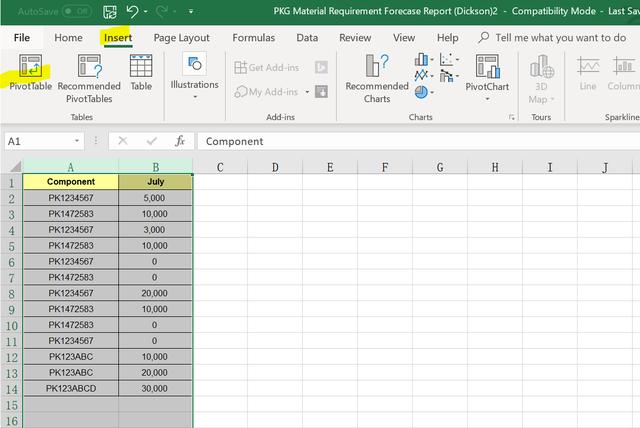Open the Formulas tab

(253, 38)
